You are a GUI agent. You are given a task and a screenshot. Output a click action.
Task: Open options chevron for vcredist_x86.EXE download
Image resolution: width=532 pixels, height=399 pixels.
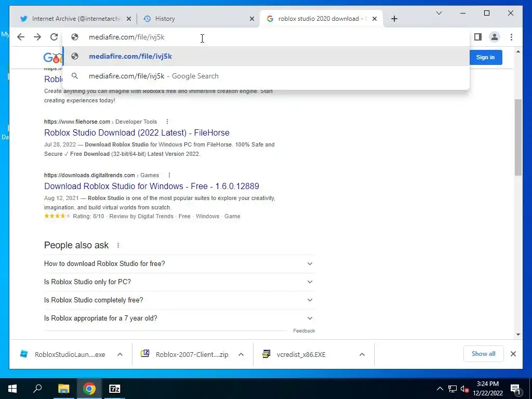362,354
